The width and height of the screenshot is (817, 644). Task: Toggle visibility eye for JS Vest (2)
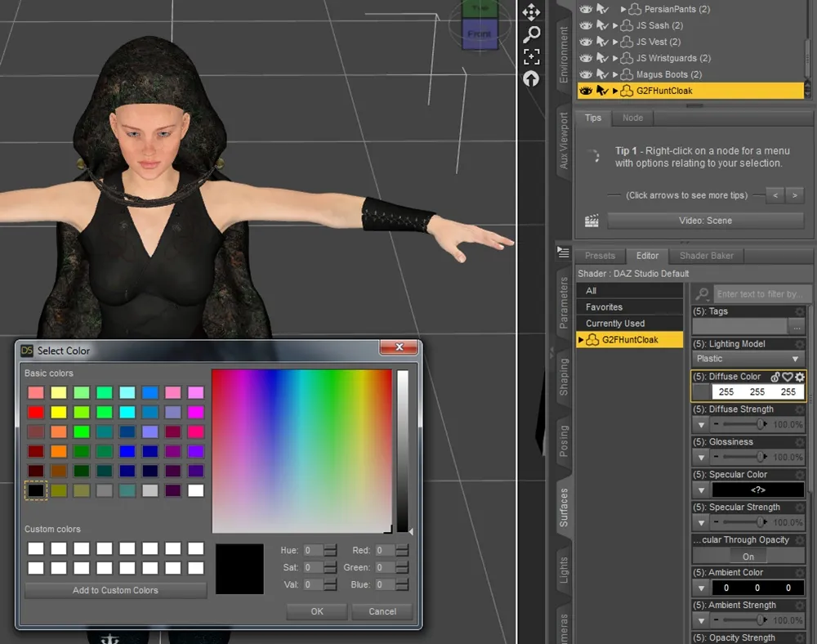point(586,42)
